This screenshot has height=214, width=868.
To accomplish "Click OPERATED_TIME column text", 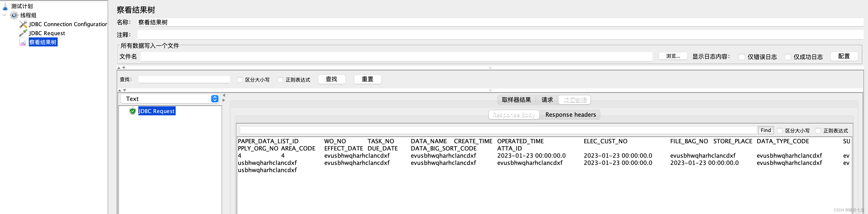I will [x=520, y=141].
